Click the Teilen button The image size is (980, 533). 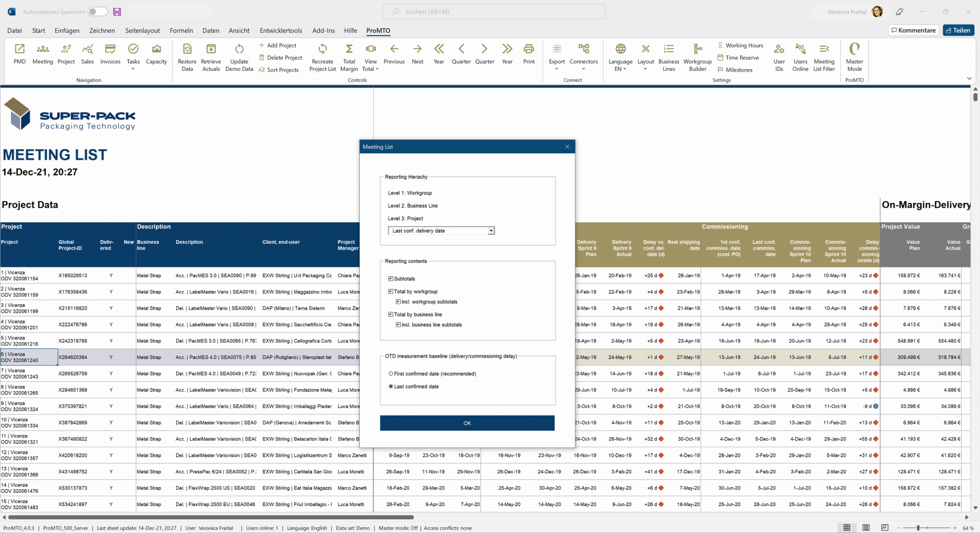958,30
